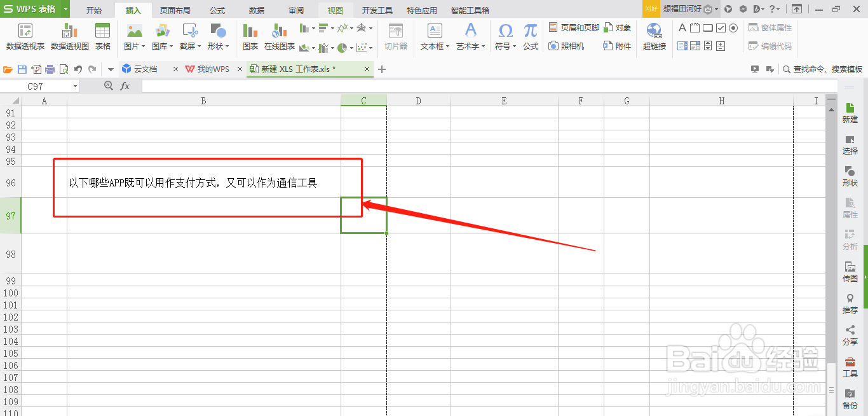The width and height of the screenshot is (868, 416).
Task: Add a new document tab with plus
Action: pyautogui.click(x=382, y=69)
